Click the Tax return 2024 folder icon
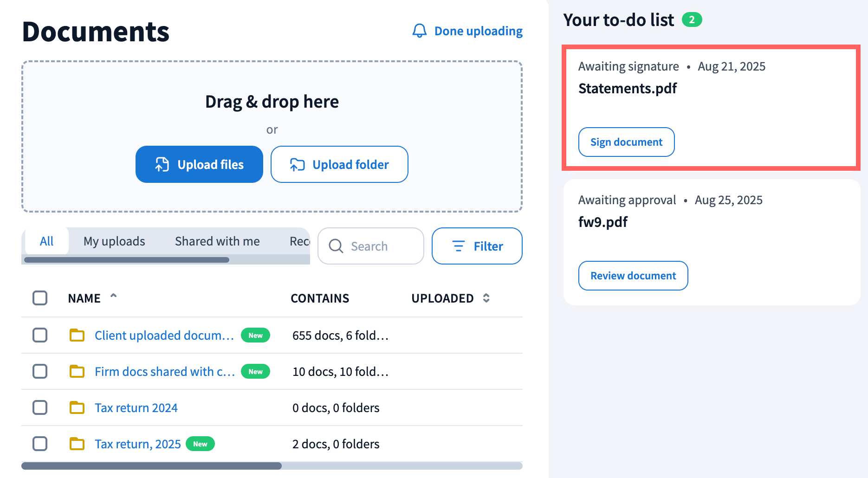868x478 pixels. pyautogui.click(x=77, y=407)
